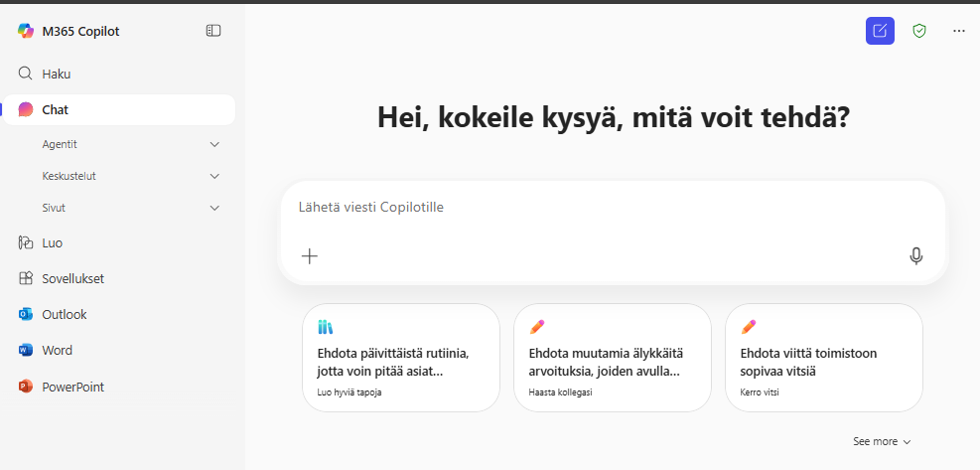The height and width of the screenshot is (470, 980).
Task: Open Haku search in the sidebar
Action: pyautogui.click(x=56, y=74)
